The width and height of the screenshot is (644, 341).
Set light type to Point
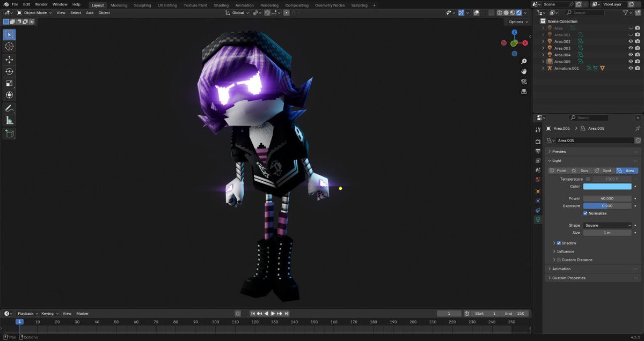[559, 171]
